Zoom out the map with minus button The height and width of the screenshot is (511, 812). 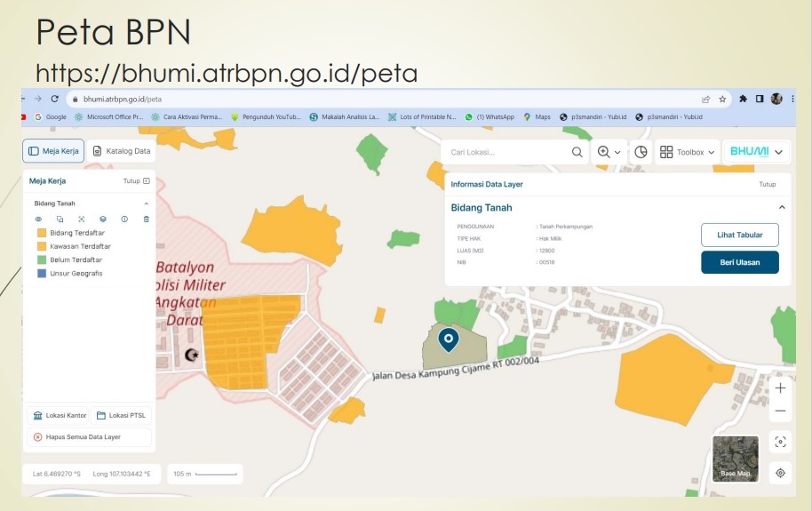pos(780,411)
